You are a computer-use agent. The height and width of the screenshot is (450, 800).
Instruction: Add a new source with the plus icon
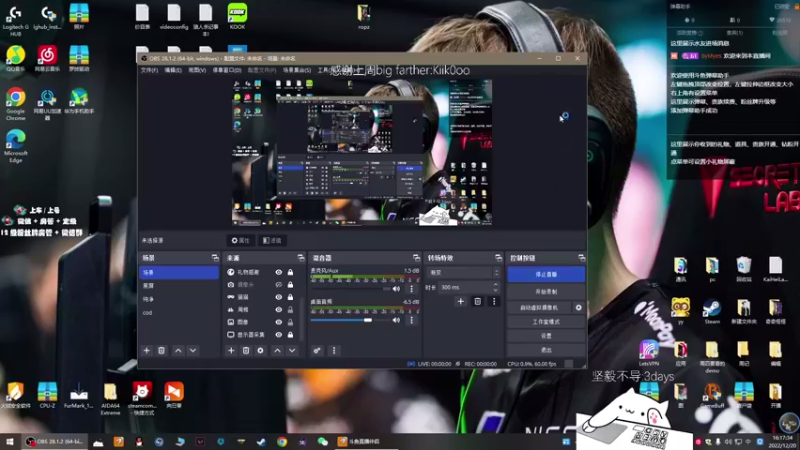tap(231, 351)
